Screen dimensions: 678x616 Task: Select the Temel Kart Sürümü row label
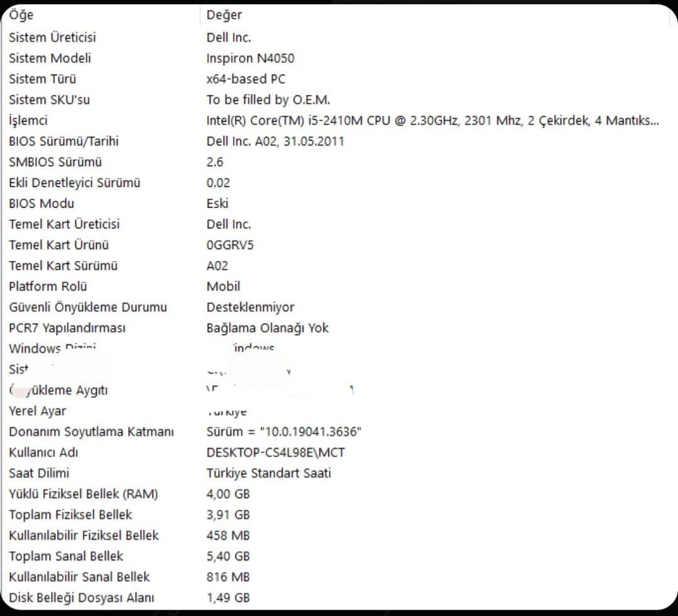point(63,266)
